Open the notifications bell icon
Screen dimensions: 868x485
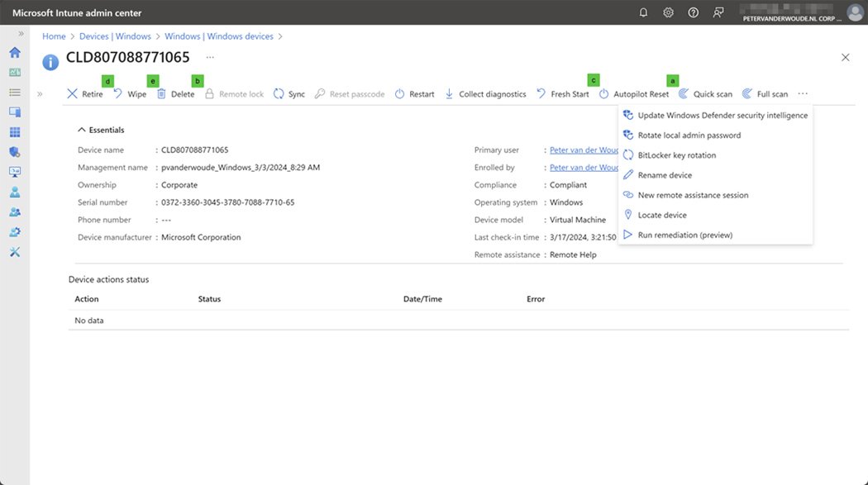pos(643,12)
